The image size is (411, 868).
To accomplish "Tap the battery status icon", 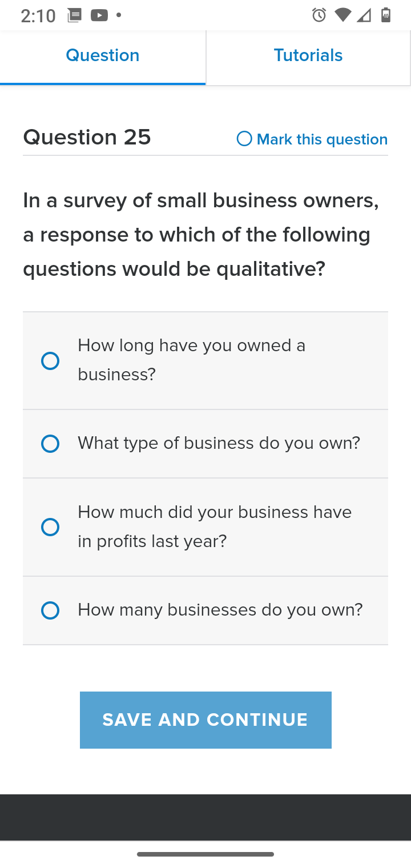I will [386, 15].
